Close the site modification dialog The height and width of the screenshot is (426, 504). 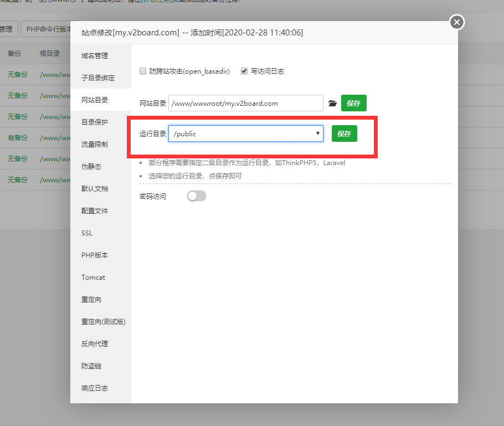456,22
